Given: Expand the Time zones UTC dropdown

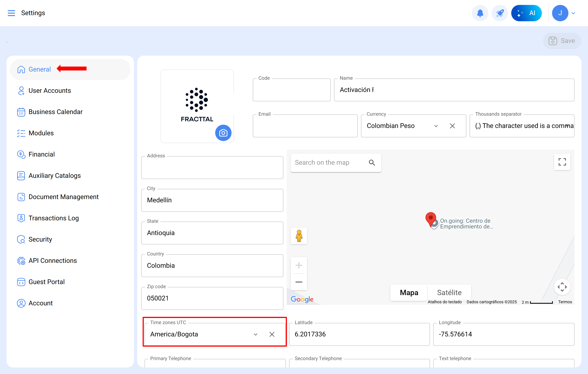Looking at the screenshot, I should 255,334.
